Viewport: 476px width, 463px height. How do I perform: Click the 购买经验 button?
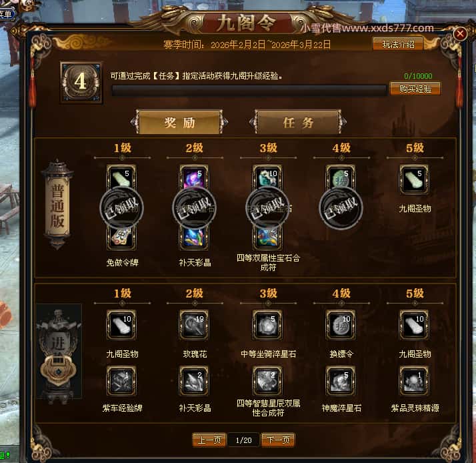pyautogui.click(x=415, y=89)
